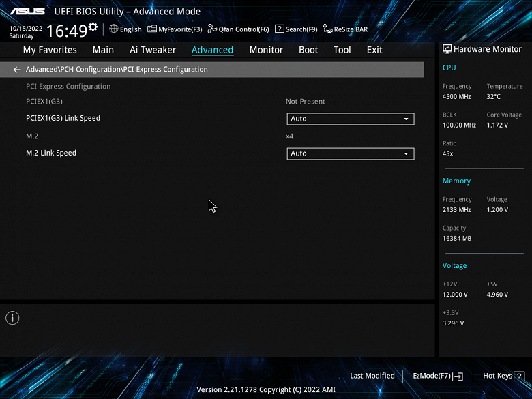This screenshot has width=532, height=399.
Task: Select the PCIEX1(G3) Link Speed label
Action: point(63,118)
